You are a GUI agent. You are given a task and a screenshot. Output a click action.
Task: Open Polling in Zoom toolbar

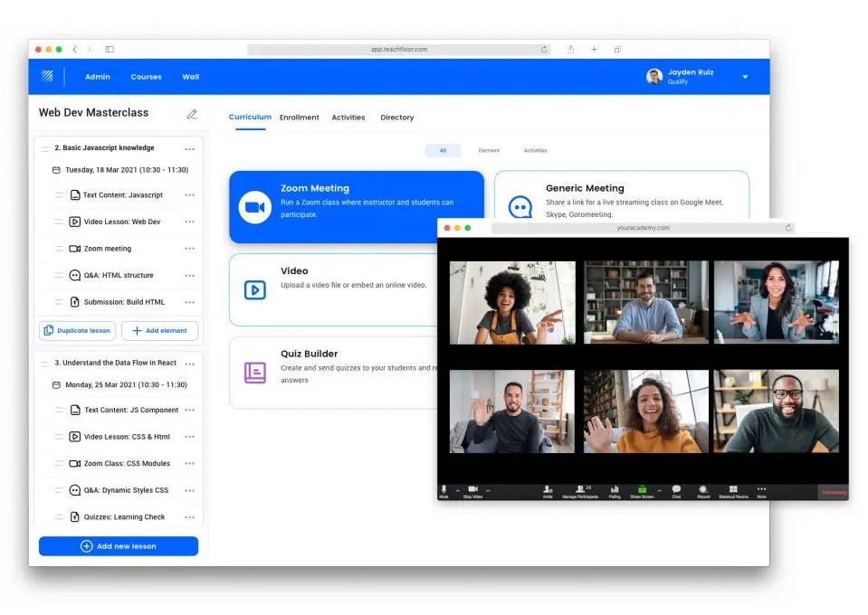(x=615, y=491)
